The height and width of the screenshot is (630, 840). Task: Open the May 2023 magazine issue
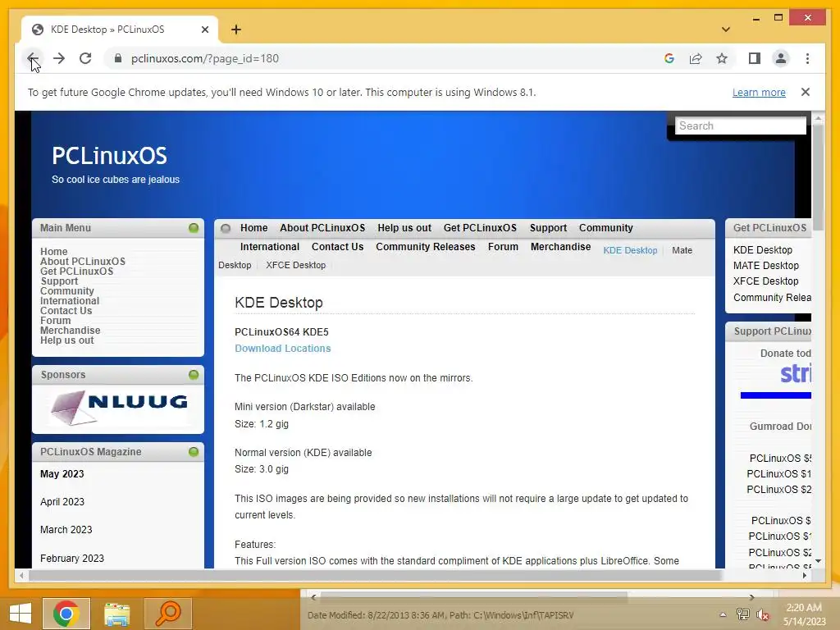(62, 474)
